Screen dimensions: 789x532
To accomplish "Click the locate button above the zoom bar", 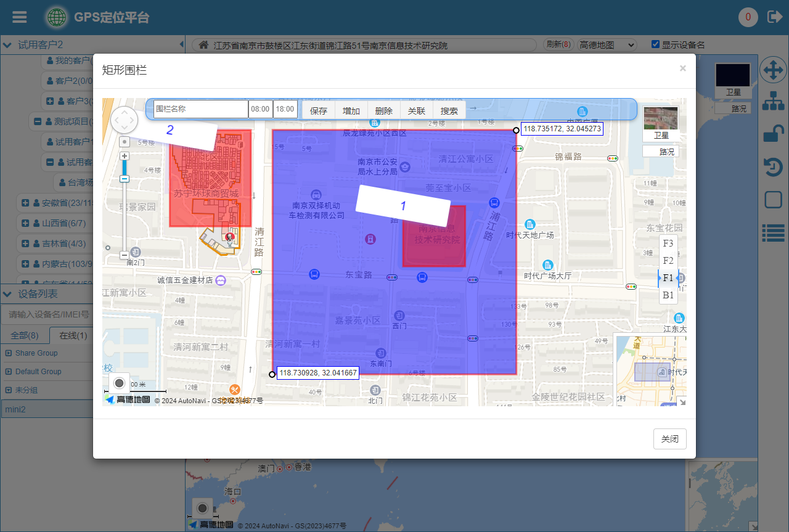I will tap(124, 142).
